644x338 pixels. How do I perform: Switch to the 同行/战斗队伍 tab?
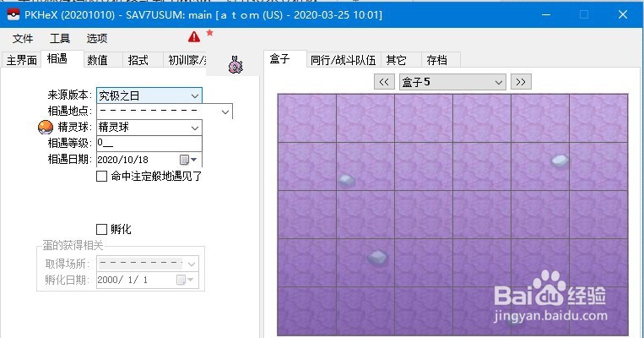[x=344, y=60]
